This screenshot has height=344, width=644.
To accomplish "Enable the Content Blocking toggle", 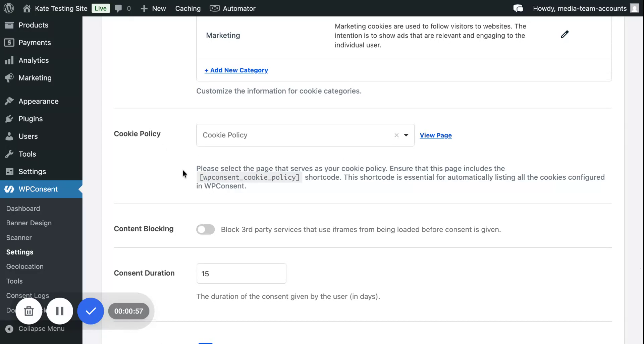I will (x=205, y=229).
